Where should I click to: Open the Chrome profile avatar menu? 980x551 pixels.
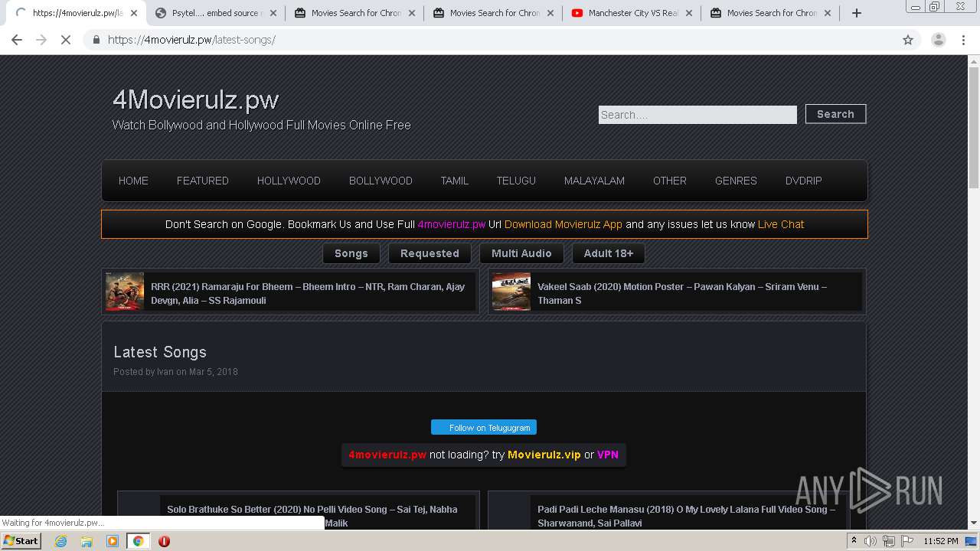pyautogui.click(x=939, y=40)
